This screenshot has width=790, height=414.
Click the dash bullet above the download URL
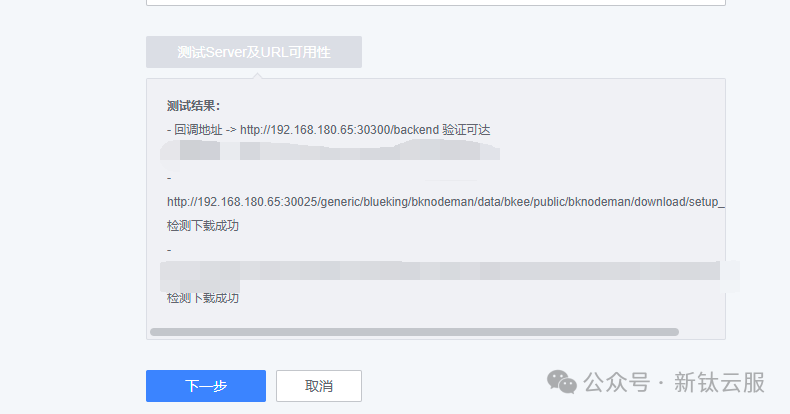click(x=169, y=178)
